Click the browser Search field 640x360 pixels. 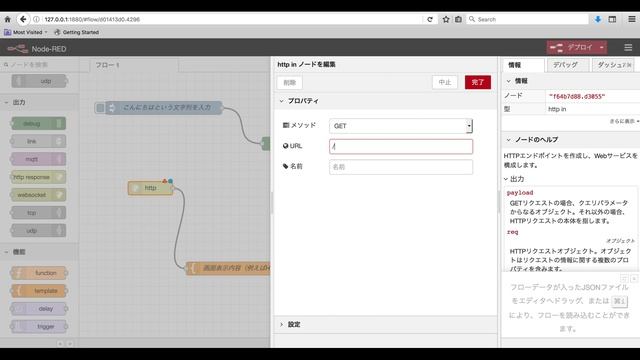point(527,19)
